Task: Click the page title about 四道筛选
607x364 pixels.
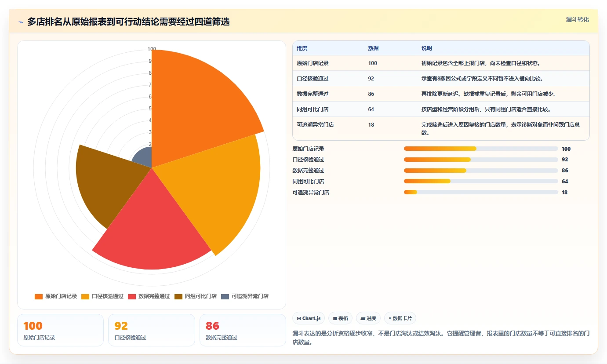Action: pos(128,22)
